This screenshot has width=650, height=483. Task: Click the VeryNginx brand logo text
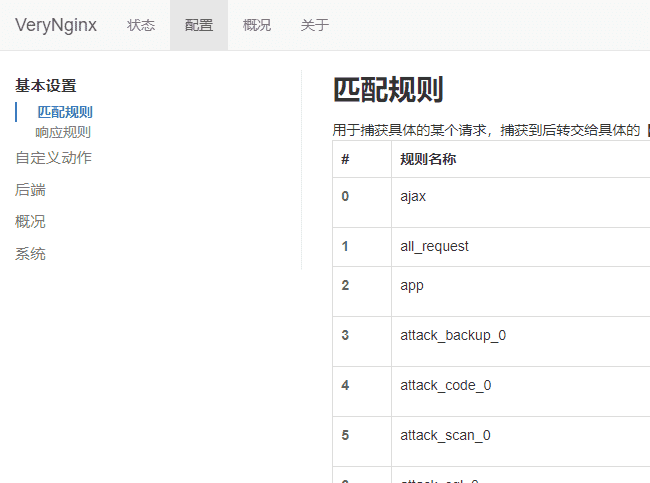click(x=56, y=25)
